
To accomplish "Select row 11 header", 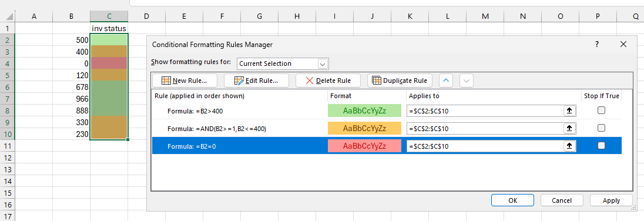I will coord(8,146).
